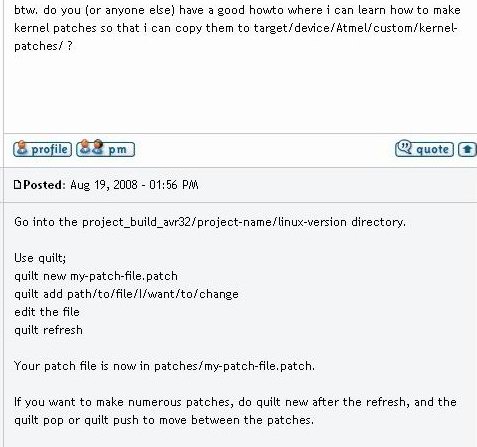
Task: Click the 'btw. do you (or anyone else)' line
Action: point(237,10)
